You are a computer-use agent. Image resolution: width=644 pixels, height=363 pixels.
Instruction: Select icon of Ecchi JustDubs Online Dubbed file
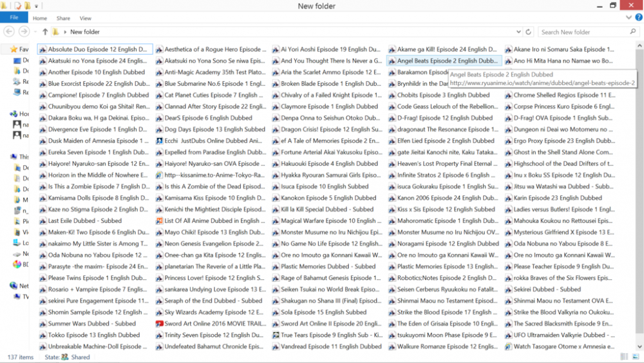click(x=159, y=141)
